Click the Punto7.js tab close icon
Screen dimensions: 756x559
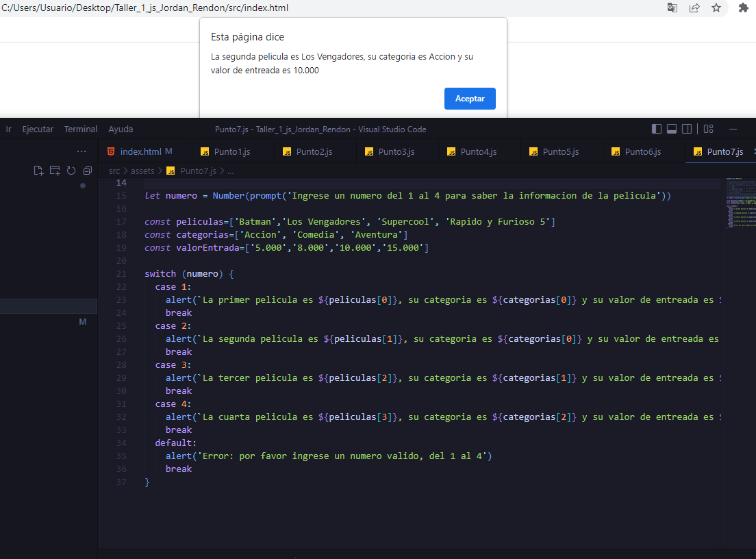(754, 151)
